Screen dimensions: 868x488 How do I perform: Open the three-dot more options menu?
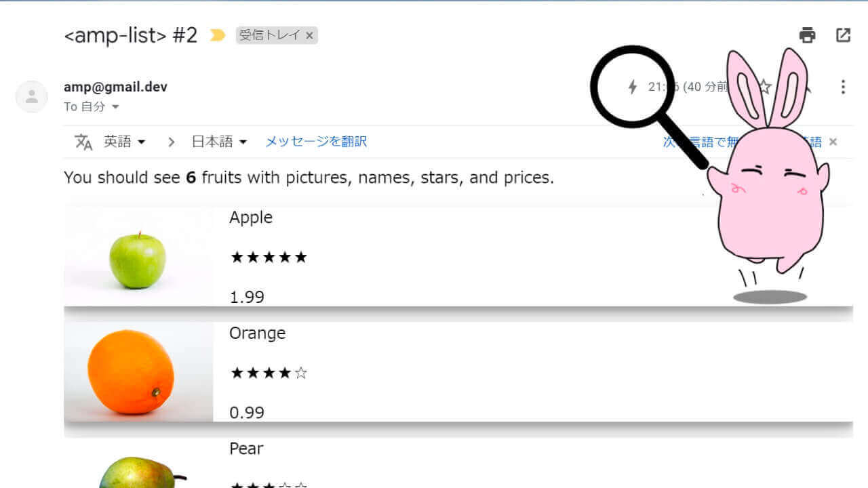pyautogui.click(x=843, y=87)
